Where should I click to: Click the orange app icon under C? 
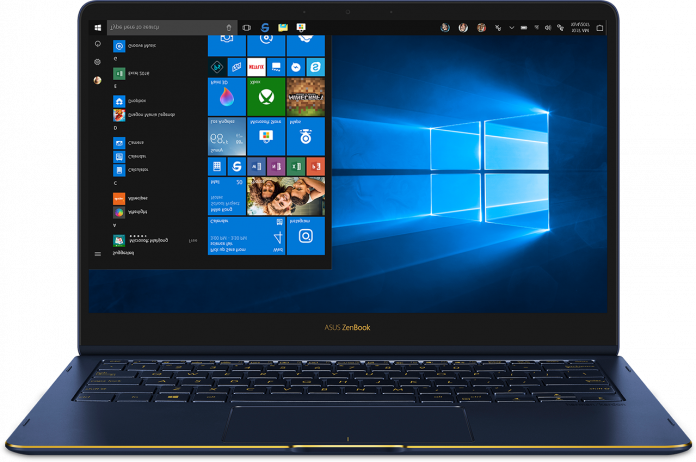pyautogui.click(x=119, y=198)
